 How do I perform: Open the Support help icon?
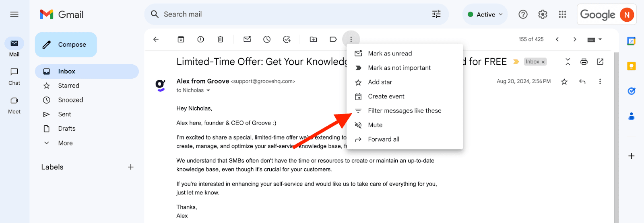523,14
